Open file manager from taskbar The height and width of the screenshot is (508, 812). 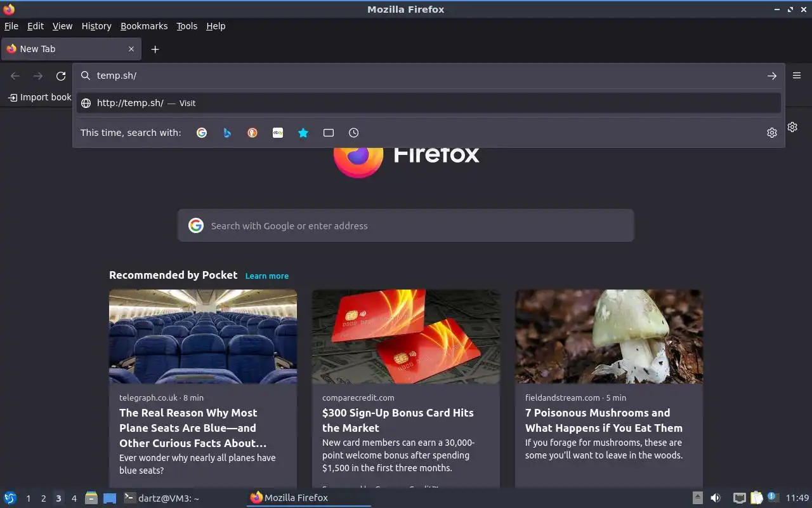click(91, 498)
